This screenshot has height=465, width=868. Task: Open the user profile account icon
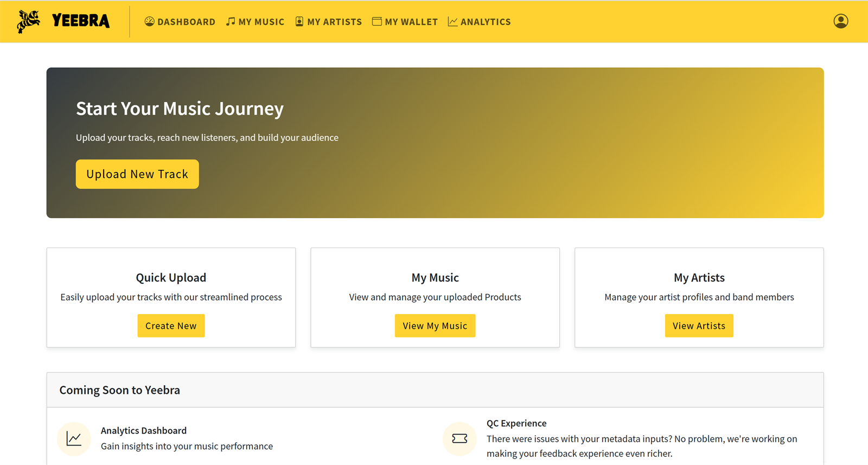841,21
